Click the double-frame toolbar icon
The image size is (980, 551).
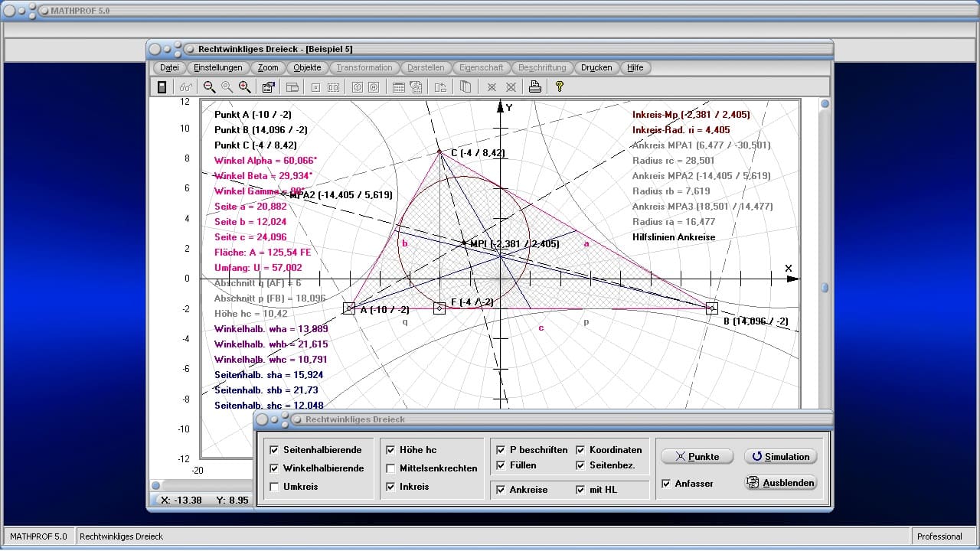[x=333, y=87]
